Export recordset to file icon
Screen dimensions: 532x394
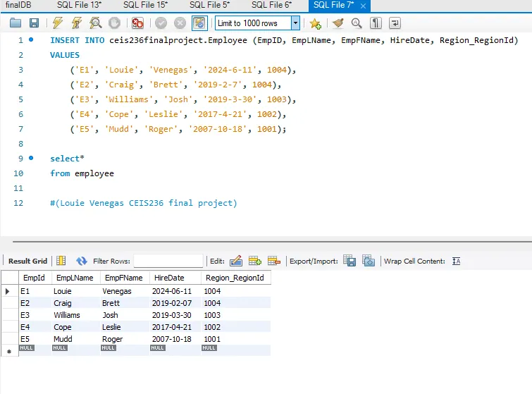tap(349, 261)
